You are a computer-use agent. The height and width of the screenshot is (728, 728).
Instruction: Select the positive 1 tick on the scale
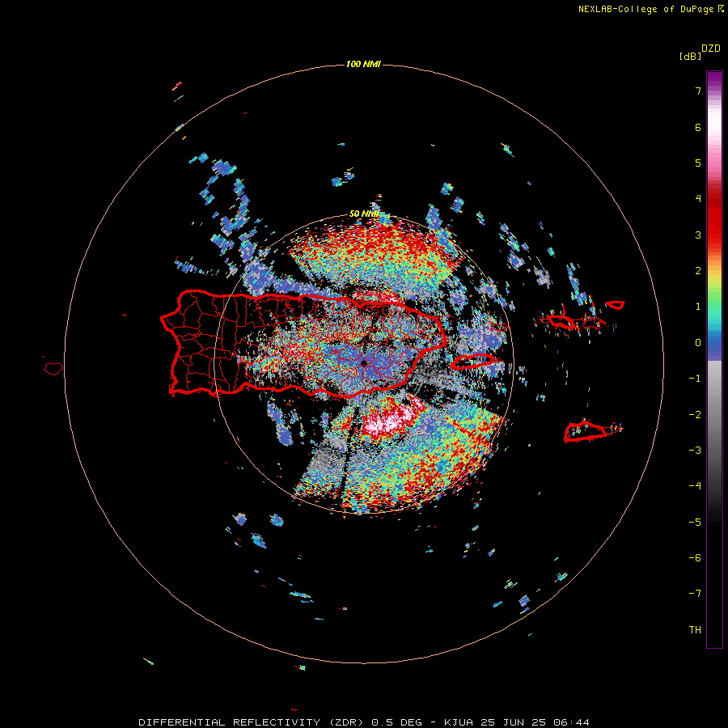click(698, 307)
